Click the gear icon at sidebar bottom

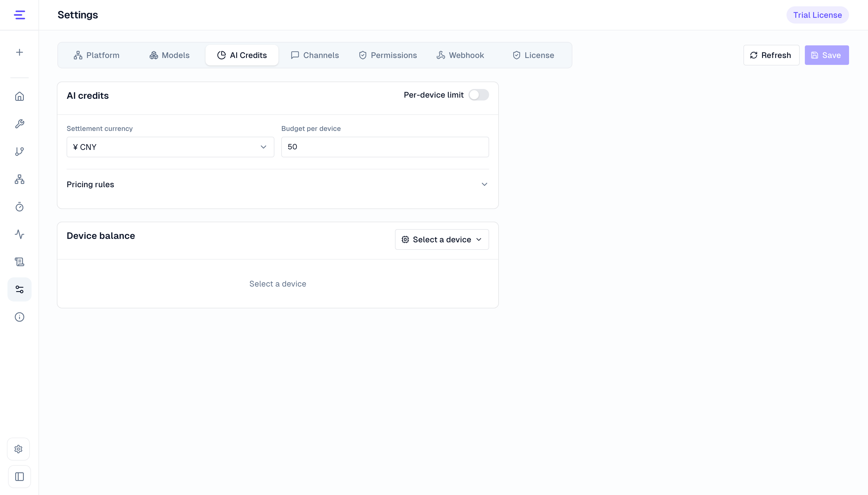coord(19,449)
